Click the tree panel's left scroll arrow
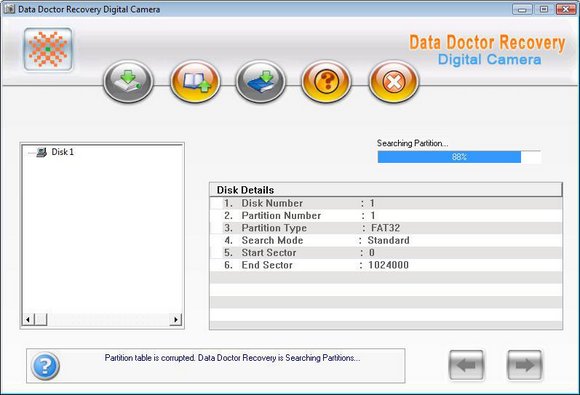 coord(28,319)
